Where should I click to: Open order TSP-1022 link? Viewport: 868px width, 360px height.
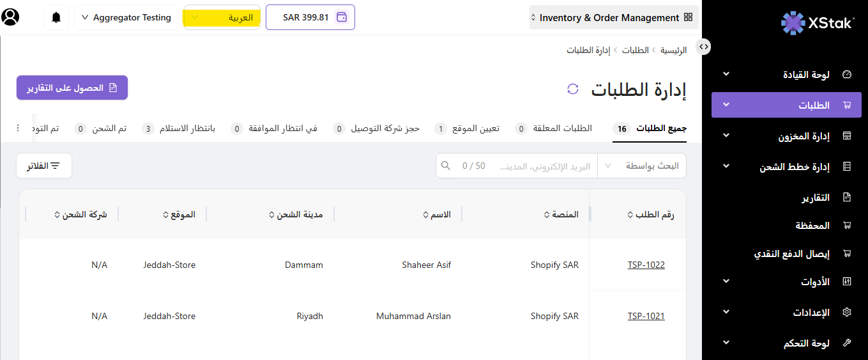(x=646, y=265)
